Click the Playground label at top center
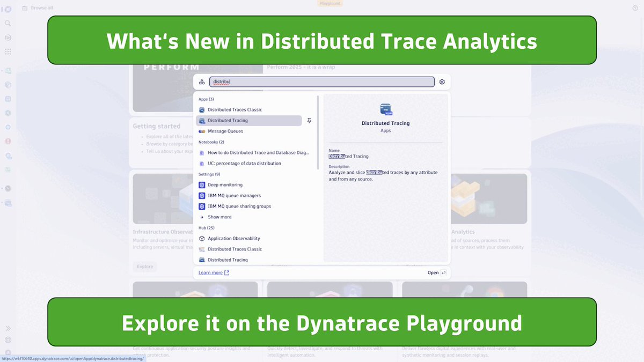Image resolution: width=644 pixels, height=362 pixels. tap(330, 3)
